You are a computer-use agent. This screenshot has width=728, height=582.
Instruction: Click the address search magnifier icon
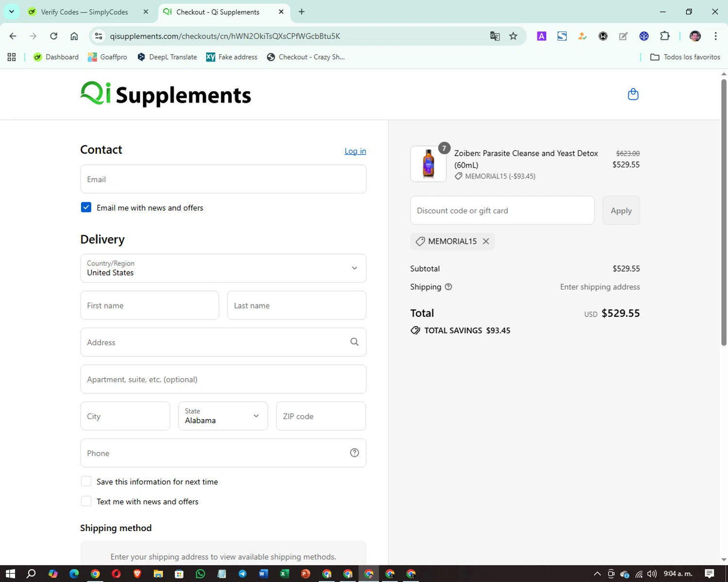click(x=354, y=342)
